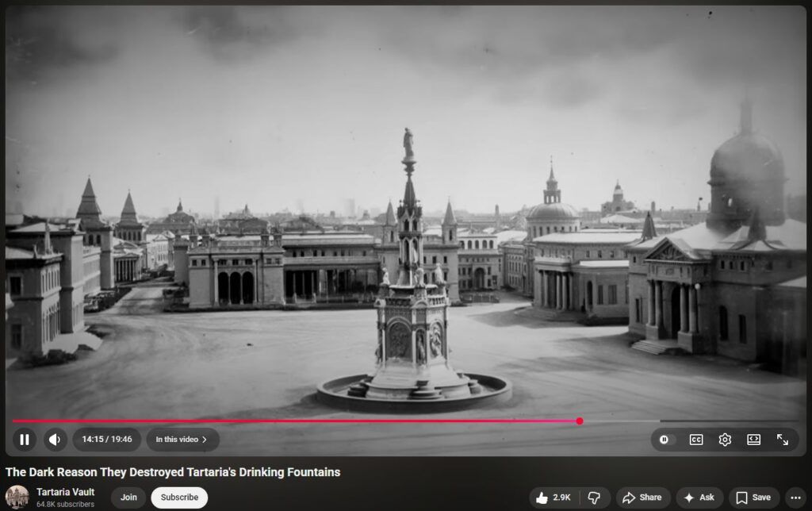Join the Tartaria Vault channel
Screen dimensions: 812x511
(128, 498)
